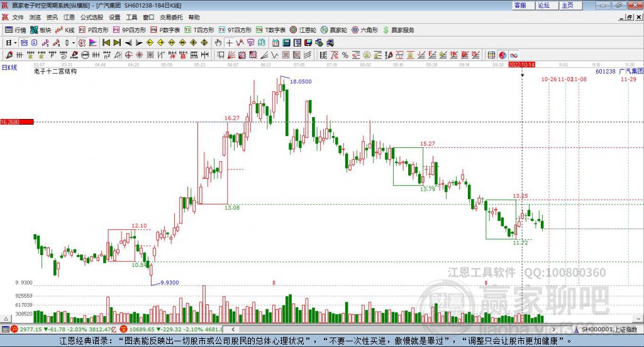
Task: Click the 论坛 forum button
Action: point(547,5)
